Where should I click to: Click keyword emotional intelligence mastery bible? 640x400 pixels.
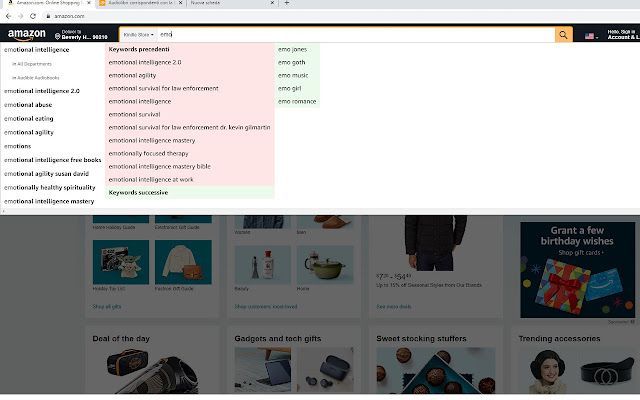click(x=160, y=167)
